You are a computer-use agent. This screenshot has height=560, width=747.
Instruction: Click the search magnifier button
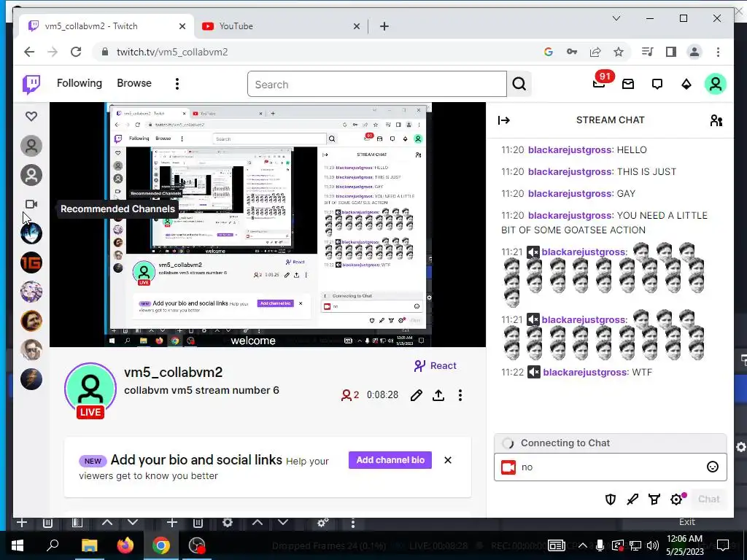point(519,85)
